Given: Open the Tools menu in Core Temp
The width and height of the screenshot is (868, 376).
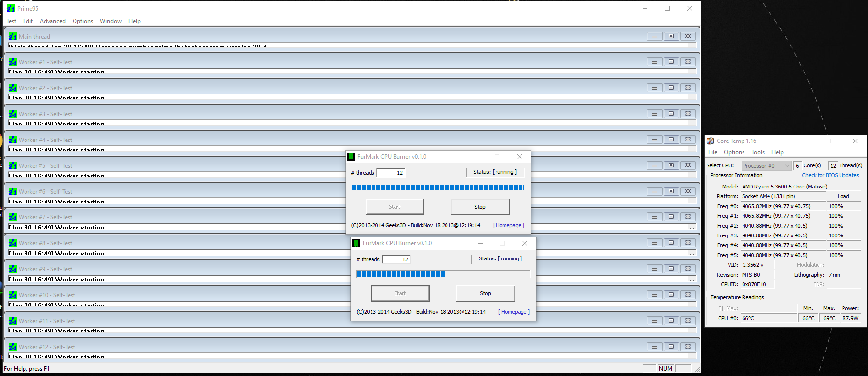Looking at the screenshot, I should pos(758,152).
